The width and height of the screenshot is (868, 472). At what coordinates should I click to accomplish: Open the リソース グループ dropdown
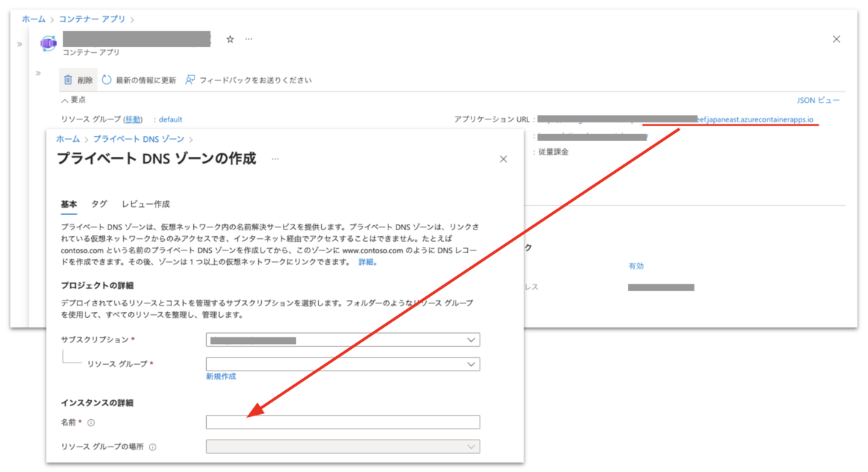(x=343, y=363)
